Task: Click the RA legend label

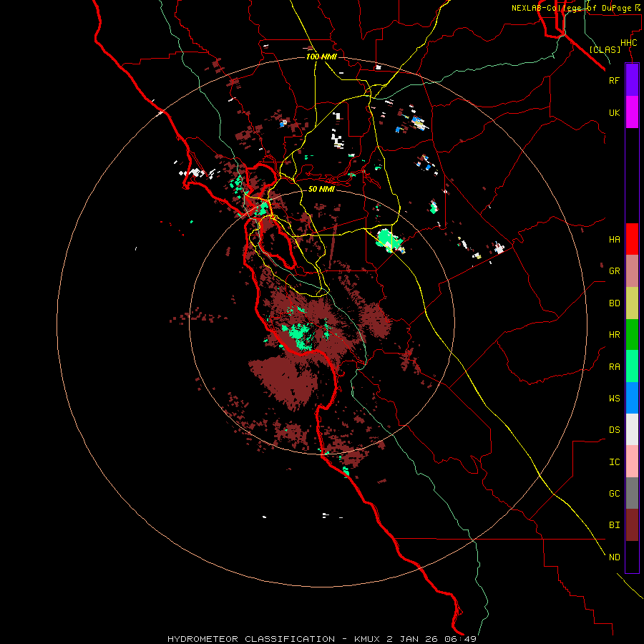Action: pos(615,367)
